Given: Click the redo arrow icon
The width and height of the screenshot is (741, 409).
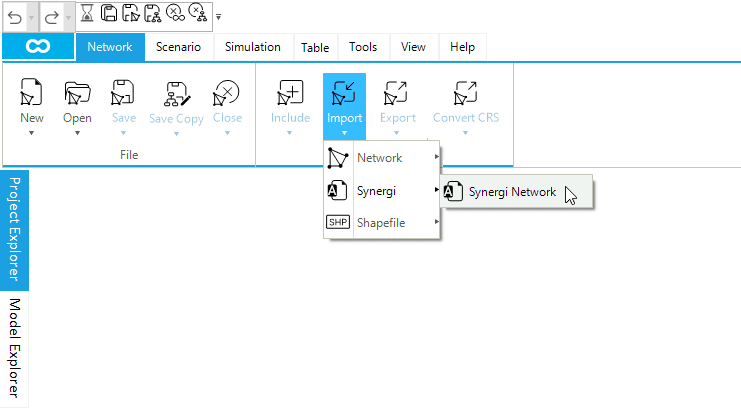Looking at the screenshot, I should point(50,16).
